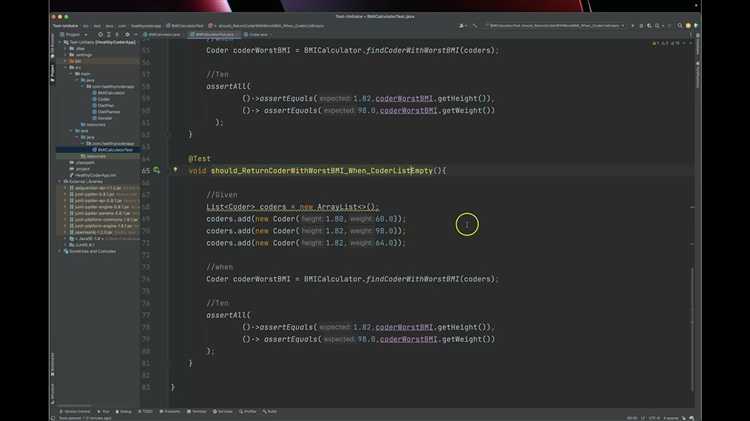750x421 pixels.
Task: Toggle the Bookmarks vertical side tab
Action: point(52,365)
